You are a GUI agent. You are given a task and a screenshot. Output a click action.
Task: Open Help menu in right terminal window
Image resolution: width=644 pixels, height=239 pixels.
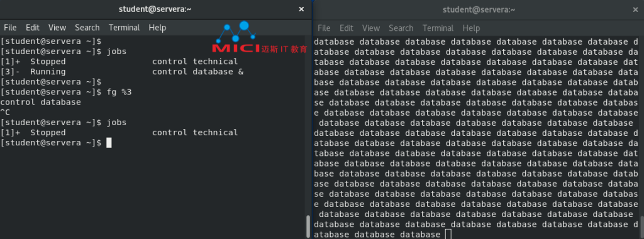pyautogui.click(x=471, y=28)
